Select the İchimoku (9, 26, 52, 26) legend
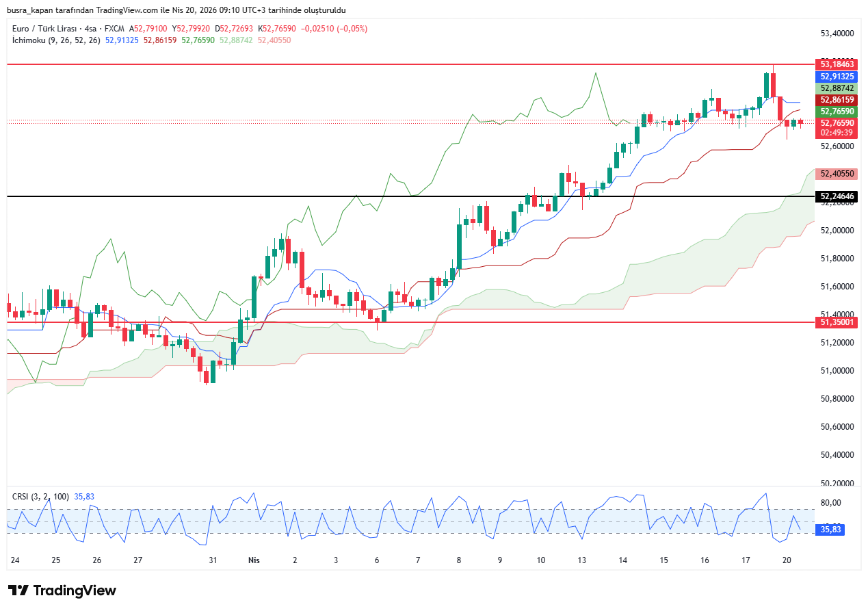 click(x=56, y=40)
